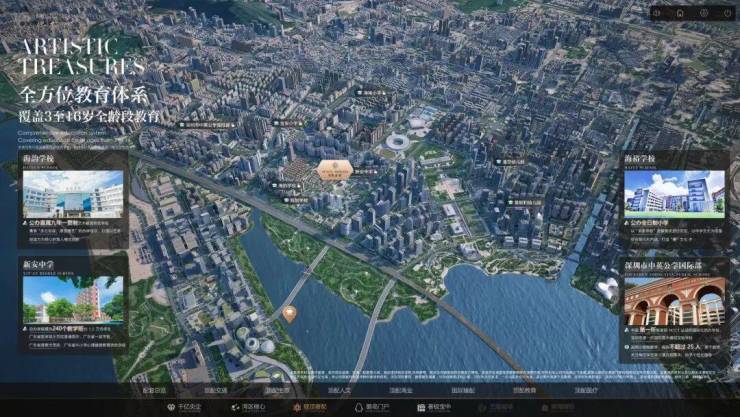The image size is (740, 417).
Task: Click the 海韵学校 school photo
Action: [x=73, y=194]
